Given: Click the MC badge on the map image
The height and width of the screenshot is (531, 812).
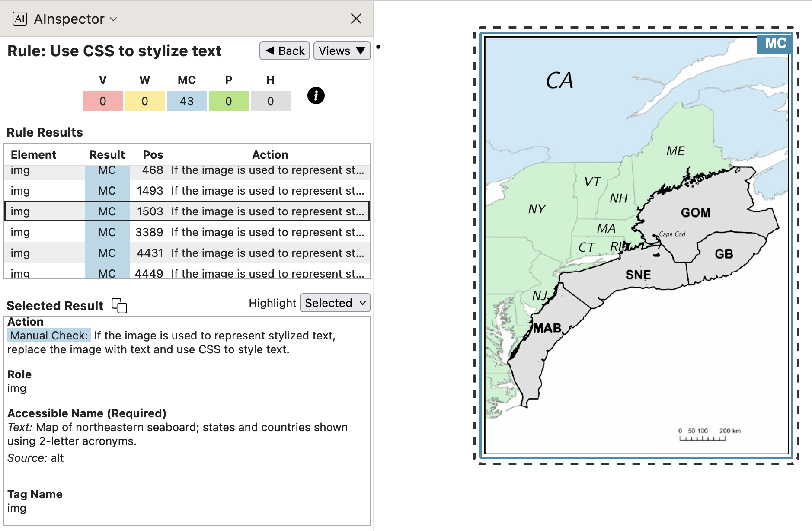Looking at the screenshot, I should (775, 44).
